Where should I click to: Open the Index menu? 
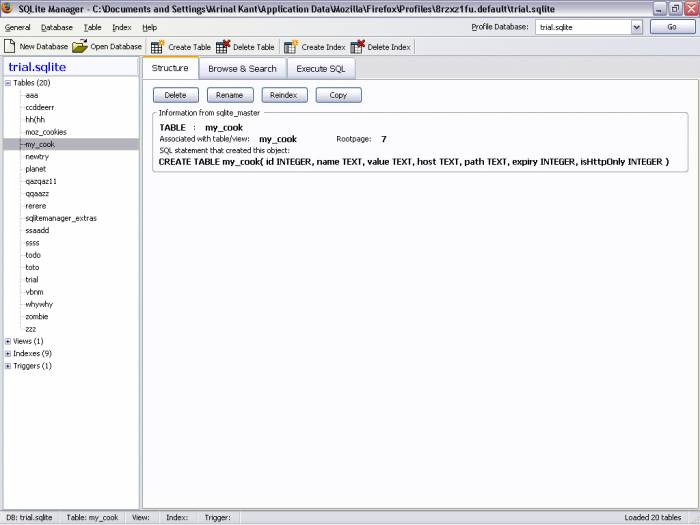[x=121, y=28]
